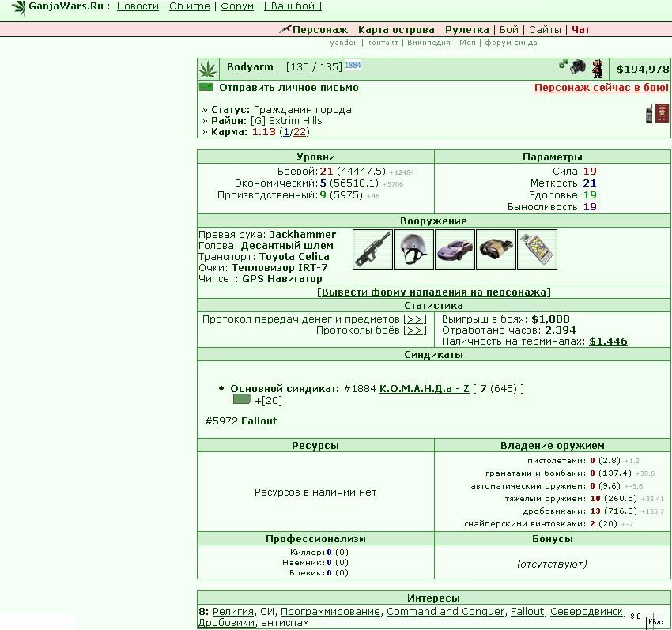Click the cannabis leaf icon beside Bodyarm
This screenshot has height=630, width=672.
pyautogui.click(x=208, y=70)
